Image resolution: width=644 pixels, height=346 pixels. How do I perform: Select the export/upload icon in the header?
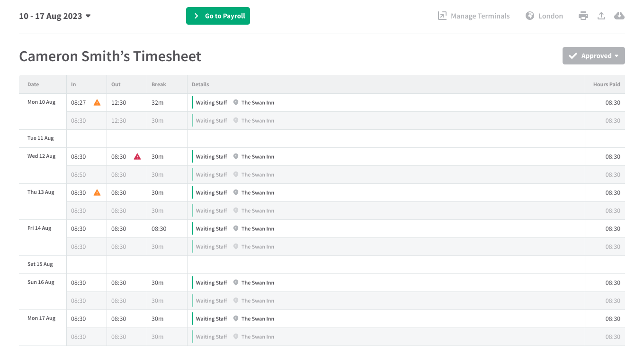pyautogui.click(x=601, y=16)
